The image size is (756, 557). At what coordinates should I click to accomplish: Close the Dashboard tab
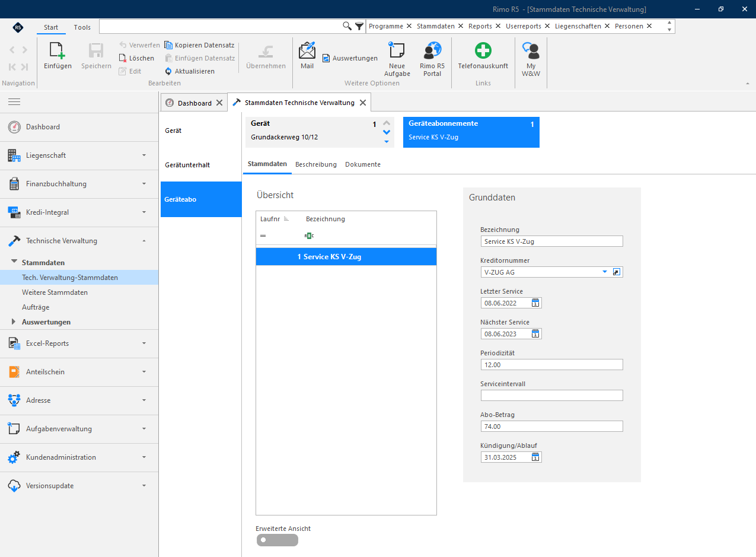tap(219, 103)
